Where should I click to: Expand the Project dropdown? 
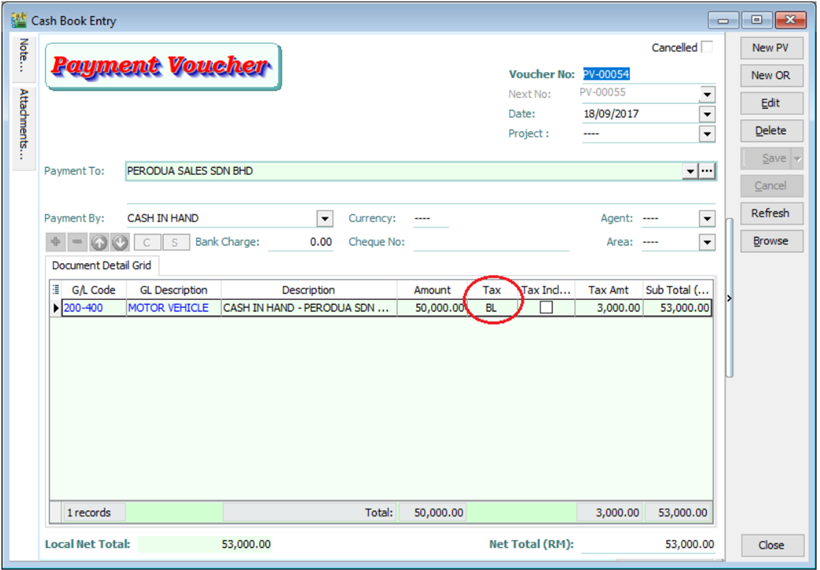coord(707,134)
